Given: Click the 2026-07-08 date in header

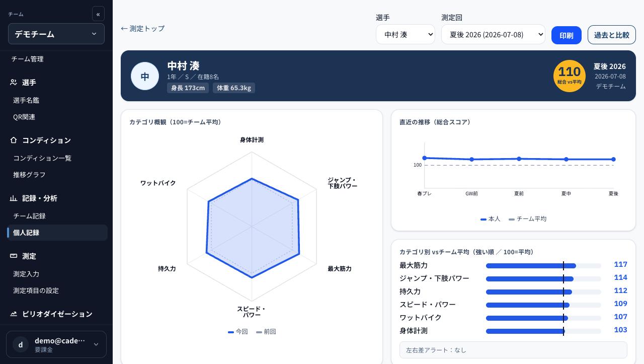Looking at the screenshot, I should [x=610, y=77].
